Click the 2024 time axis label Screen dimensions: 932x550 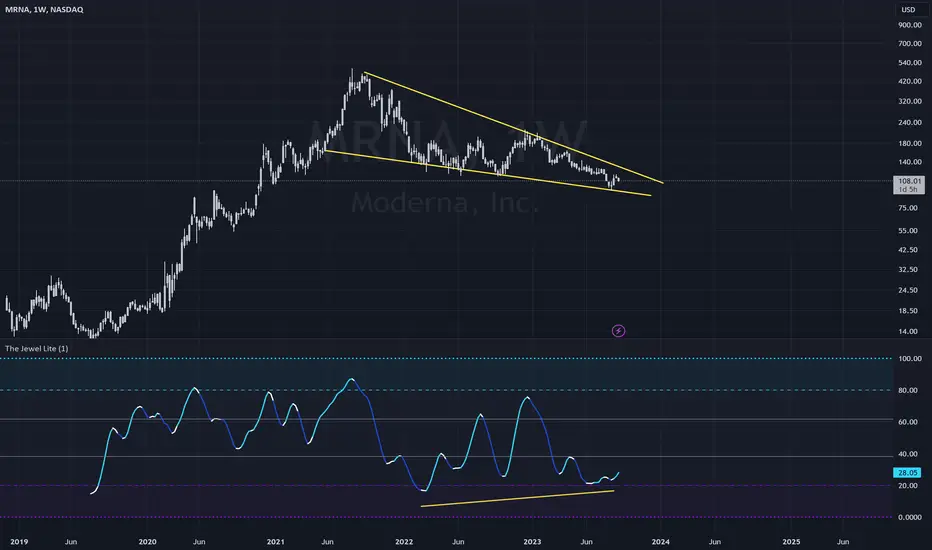(660, 542)
